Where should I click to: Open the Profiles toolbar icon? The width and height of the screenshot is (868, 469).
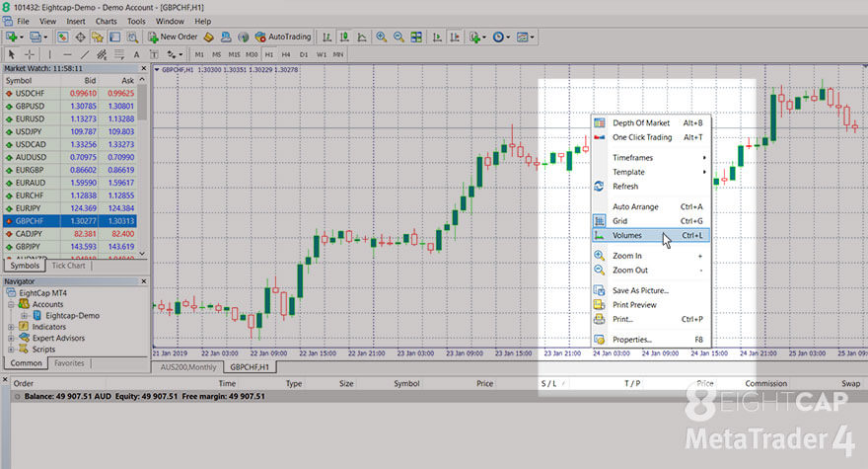coord(36,38)
